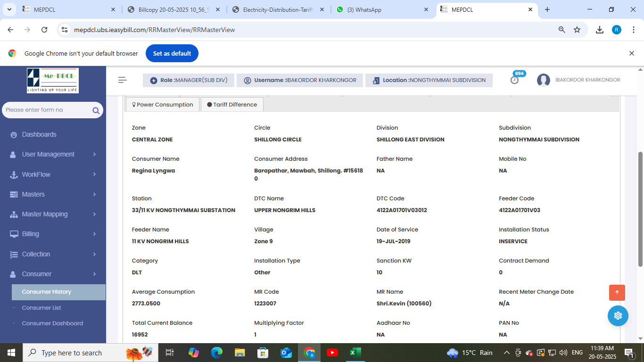Click the page vertical scrollbar thumb

click(640, 209)
